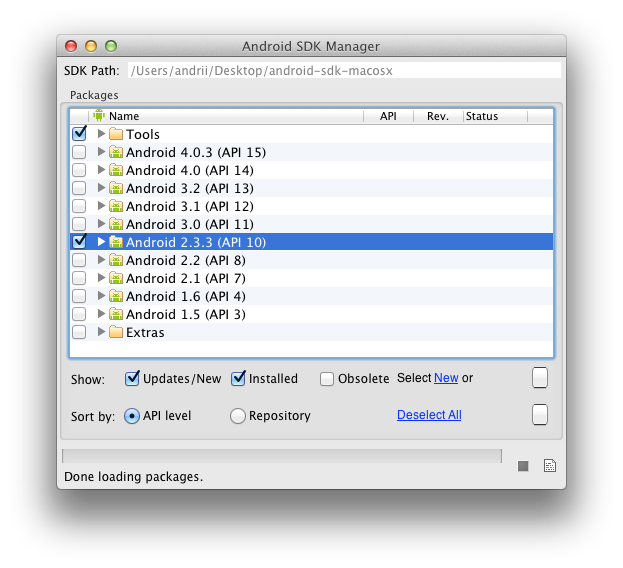Click the Android 2.2 (API 8) package icon

click(x=116, y=260)
